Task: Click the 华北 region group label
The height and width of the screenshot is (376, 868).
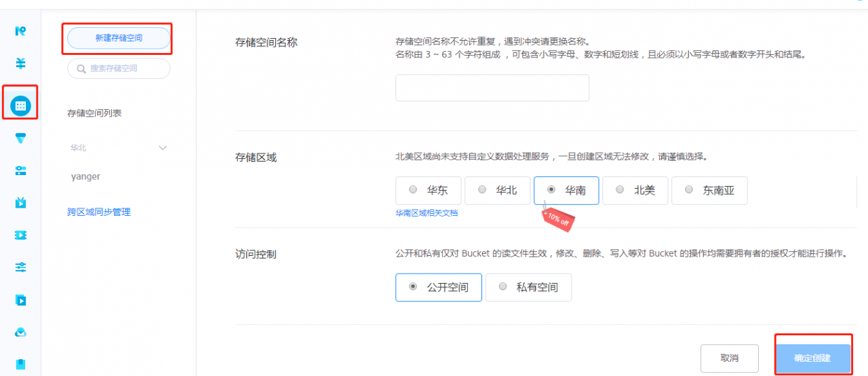Action: 78,147
